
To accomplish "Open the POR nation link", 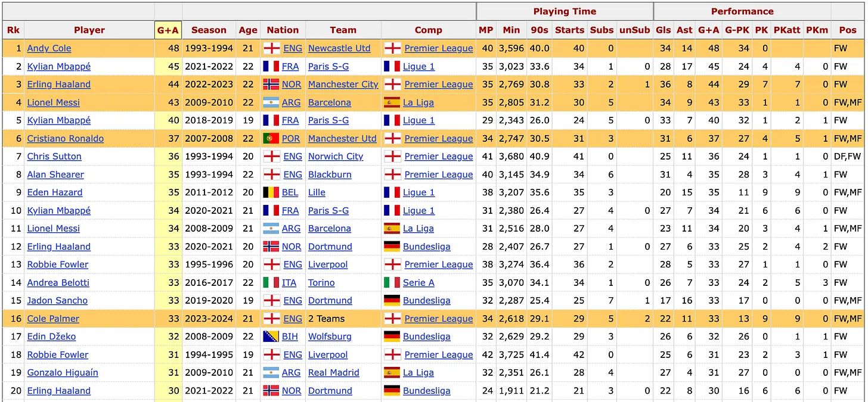I will (x=292, y=138).
